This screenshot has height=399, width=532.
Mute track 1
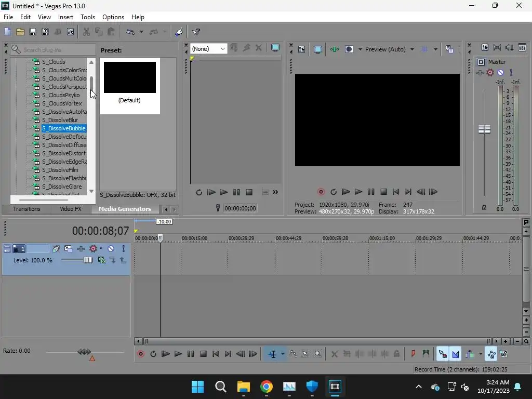point(111,249)
